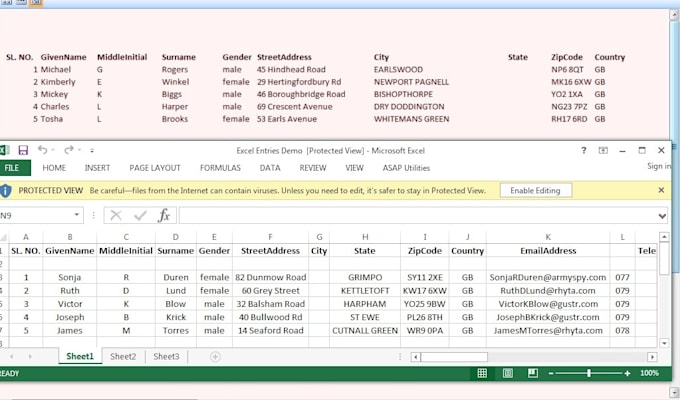
Task: Open the Customize Quick Access Toolbar dropdown
Action: tap(92, 151)
